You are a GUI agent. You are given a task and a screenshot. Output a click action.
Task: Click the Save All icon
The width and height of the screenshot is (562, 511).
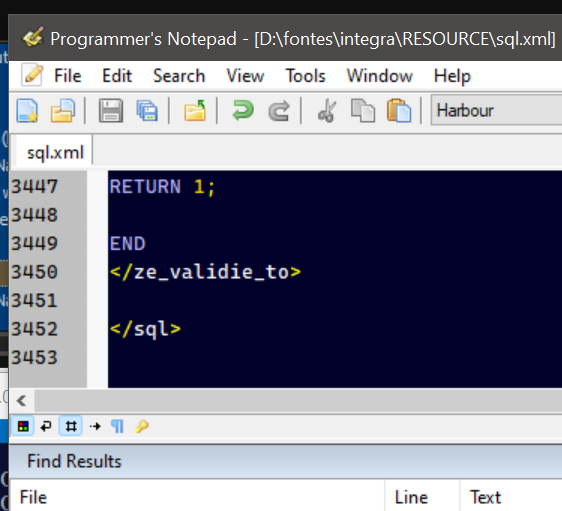click(147, 111)
